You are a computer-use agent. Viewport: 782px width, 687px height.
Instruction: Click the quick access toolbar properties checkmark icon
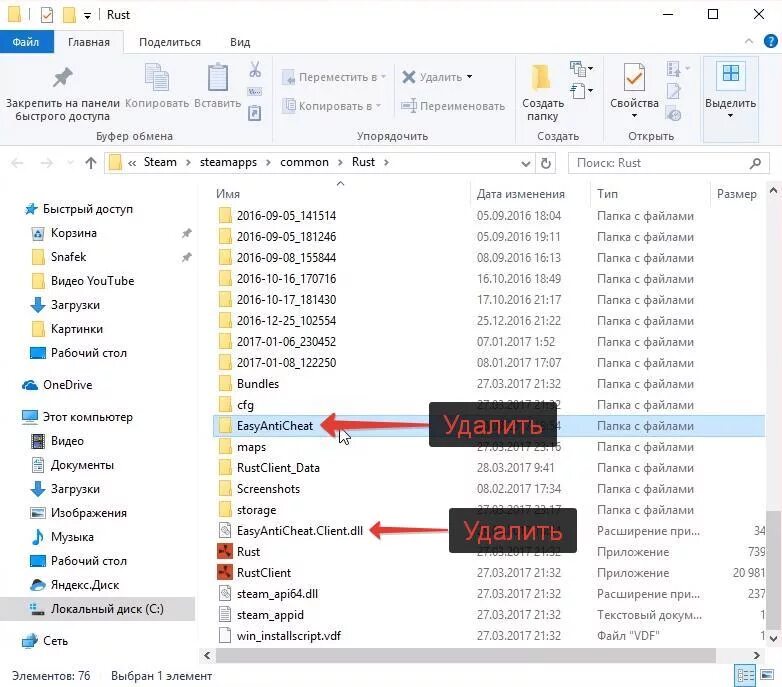coord(47,15)
